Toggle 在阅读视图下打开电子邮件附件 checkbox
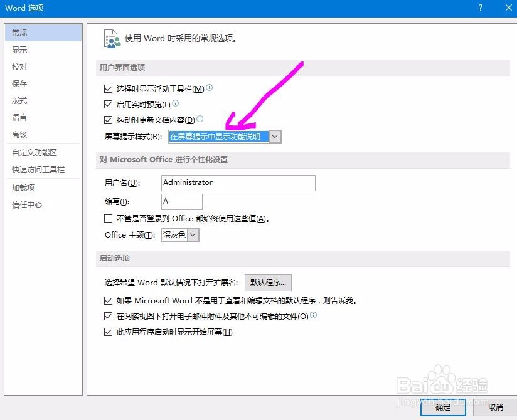This screenshot has height=420, width=517. point(108,316)
